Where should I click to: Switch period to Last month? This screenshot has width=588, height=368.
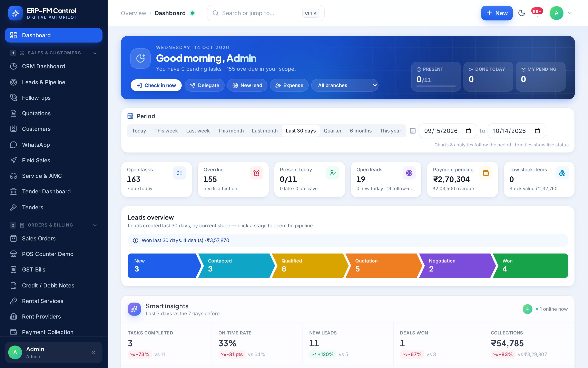pyautogui.click(x=265, y=131)
